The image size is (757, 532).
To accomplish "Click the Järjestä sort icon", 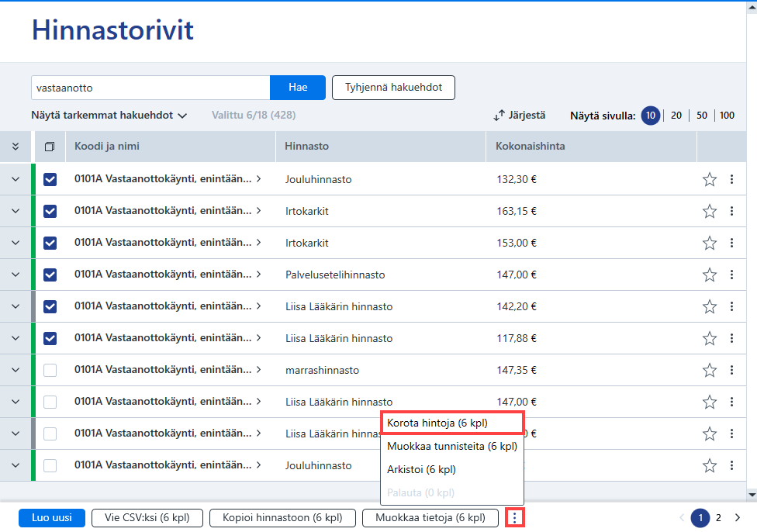I will coord(499,116).
